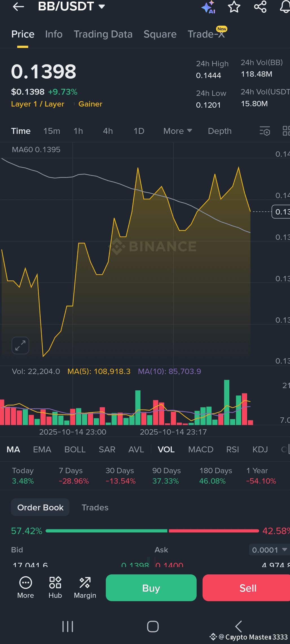The width and height of the screenshot is (290, 644).
Task: Toggle the MA indicator
Action: (13, 450)
